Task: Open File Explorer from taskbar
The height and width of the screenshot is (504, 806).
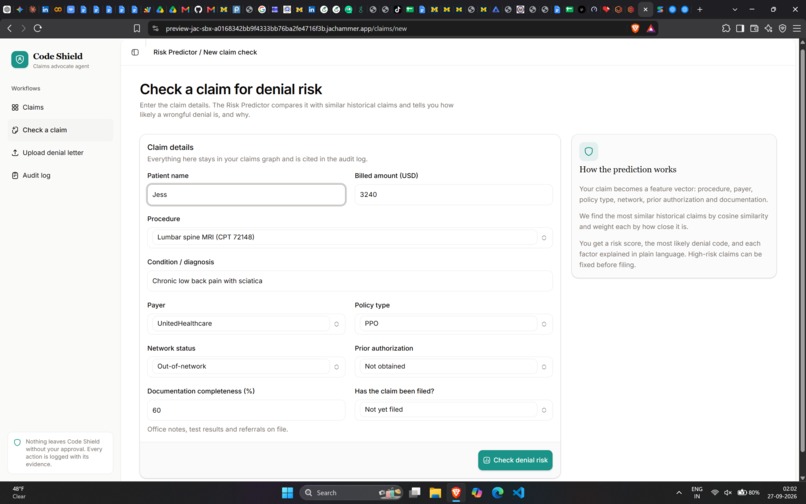Action: (435, 493)
